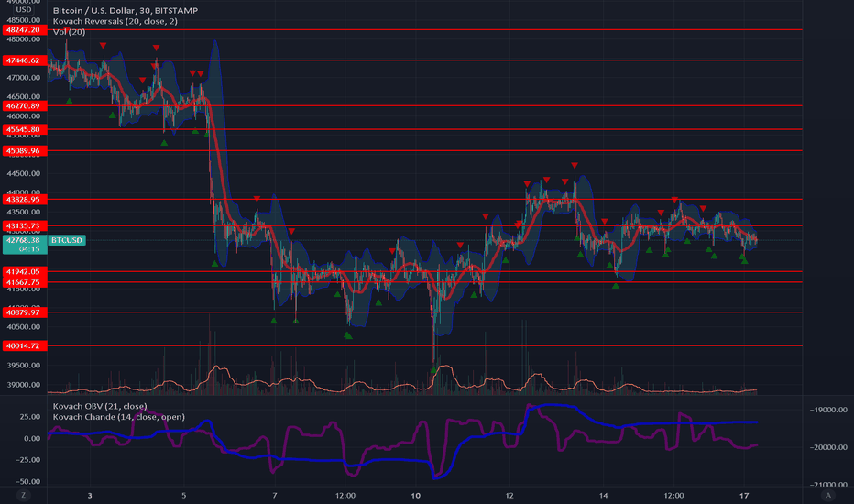The width and height of the screenshot is (854, 504).
Task: Select the Vol (20) indicator legend
Action: click(69, 32)
